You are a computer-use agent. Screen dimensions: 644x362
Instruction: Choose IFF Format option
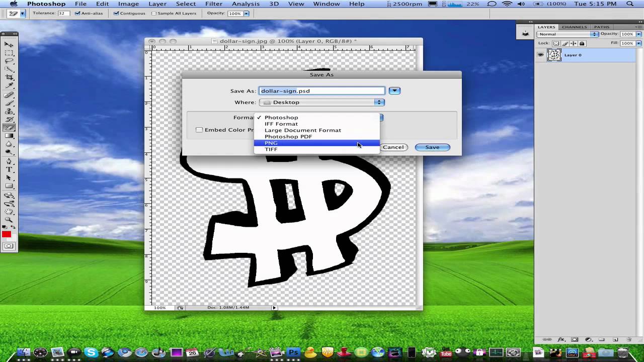point(316,124)
